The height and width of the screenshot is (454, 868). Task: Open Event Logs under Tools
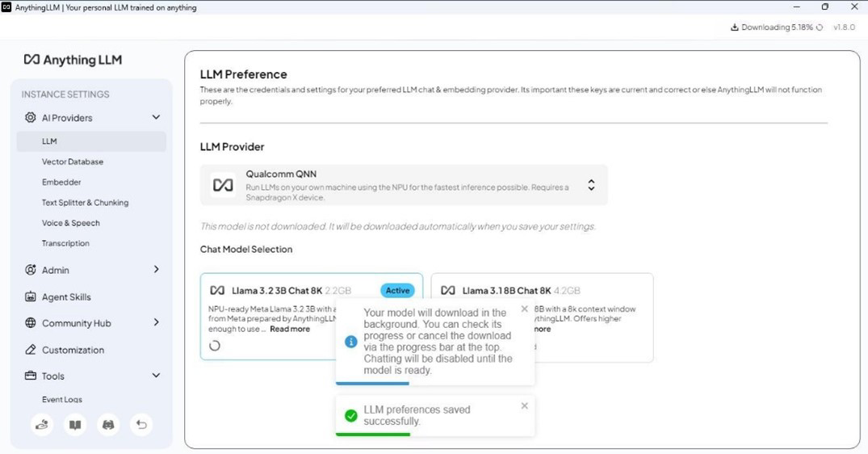[62, 399]
